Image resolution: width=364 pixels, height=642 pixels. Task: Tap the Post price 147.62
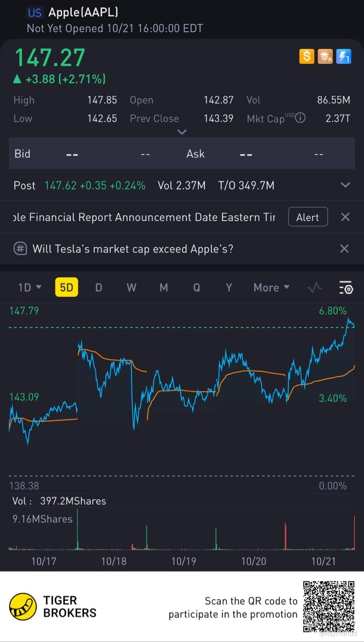60,185
